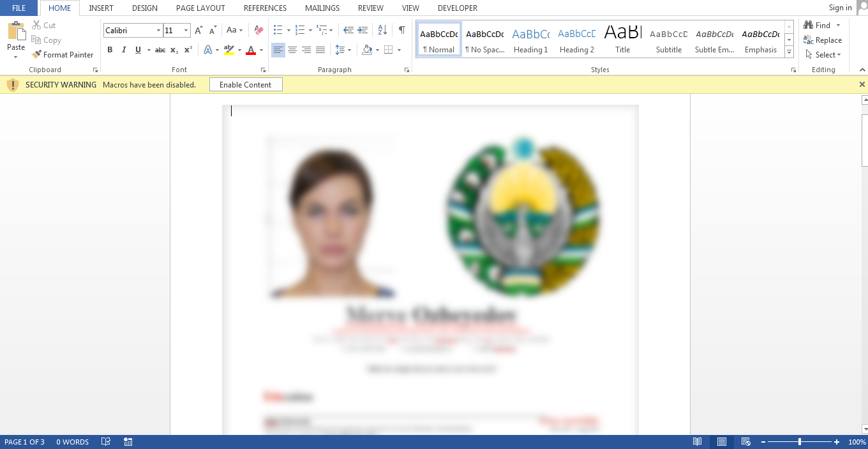Click the Replace button
The image size is (868, 449).
[823, 40]
